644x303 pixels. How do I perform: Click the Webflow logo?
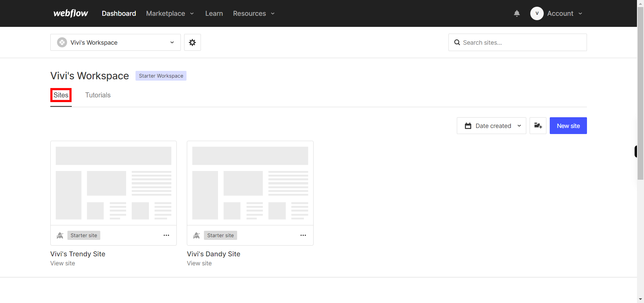(x=71, y=13)
